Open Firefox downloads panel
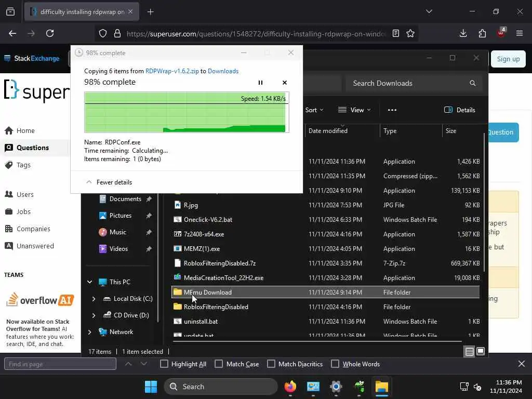Image resolution: width=532 pixels, height=399 pixels. click(x=463, y=33)
